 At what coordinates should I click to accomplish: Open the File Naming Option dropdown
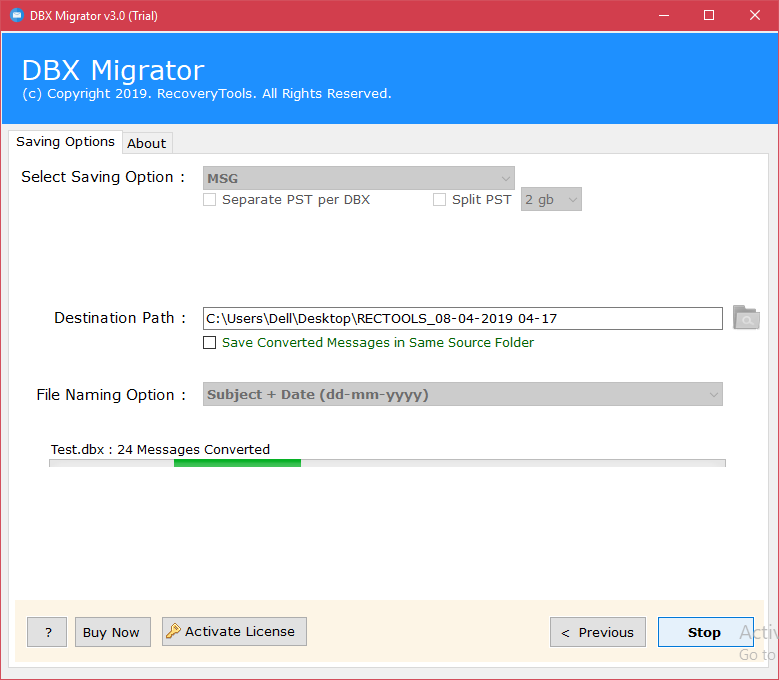pos(463,394)
